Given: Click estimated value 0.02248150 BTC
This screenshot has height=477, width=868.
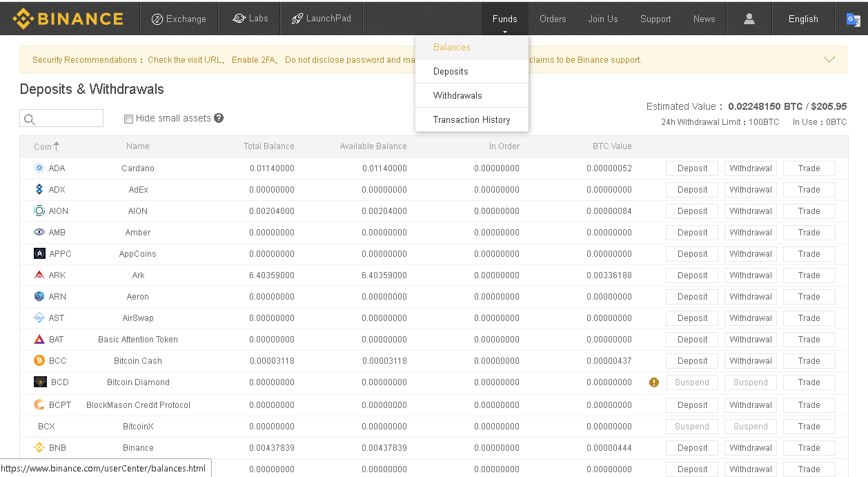Looking at the screenshot, I should tap(765, 106).
